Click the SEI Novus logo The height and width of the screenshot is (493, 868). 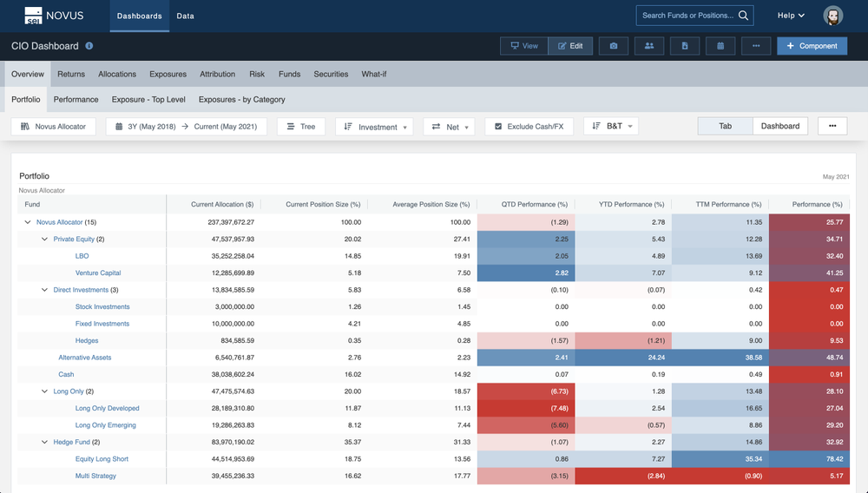54,16
